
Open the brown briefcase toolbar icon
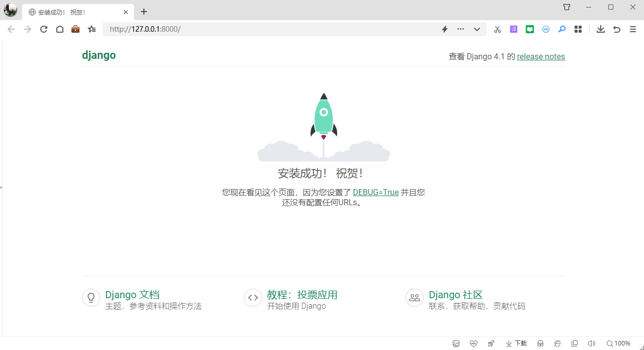pyautogui.click(x=75, y=29)
